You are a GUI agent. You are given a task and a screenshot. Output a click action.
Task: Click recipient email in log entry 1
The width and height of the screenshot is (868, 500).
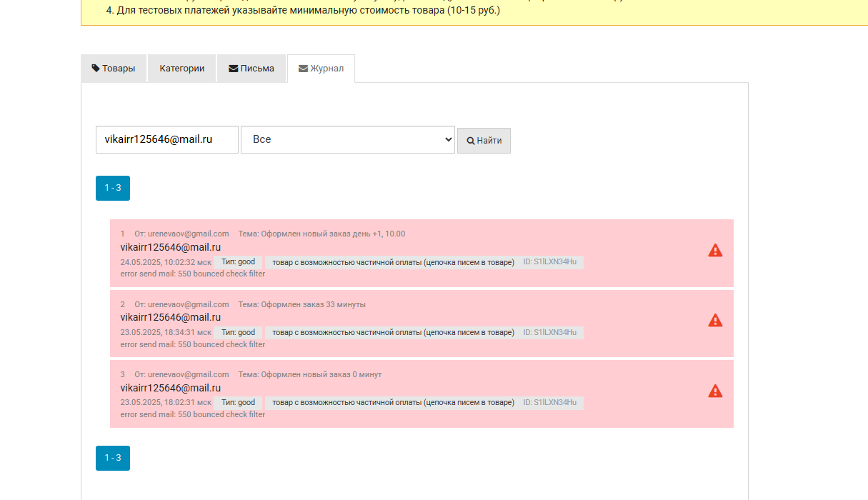171,247
